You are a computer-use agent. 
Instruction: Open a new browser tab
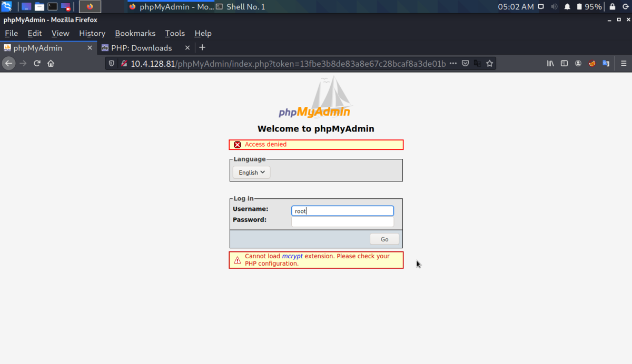[x=202, y=47]
